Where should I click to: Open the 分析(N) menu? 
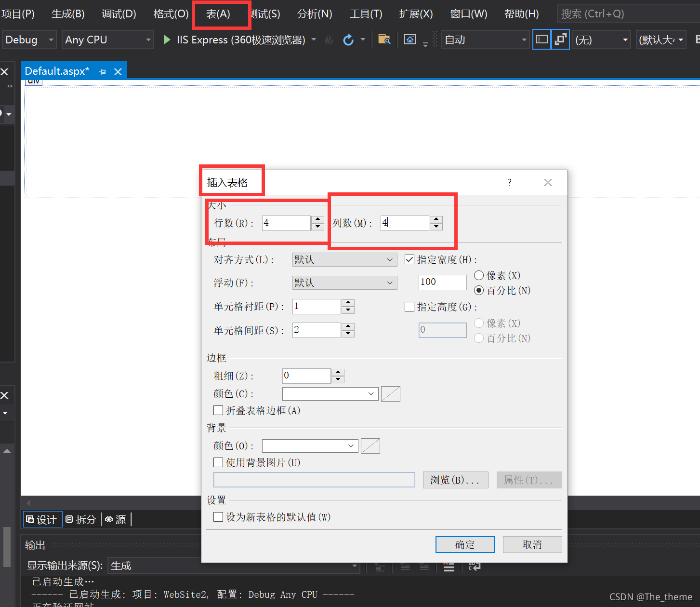(315, 14)
